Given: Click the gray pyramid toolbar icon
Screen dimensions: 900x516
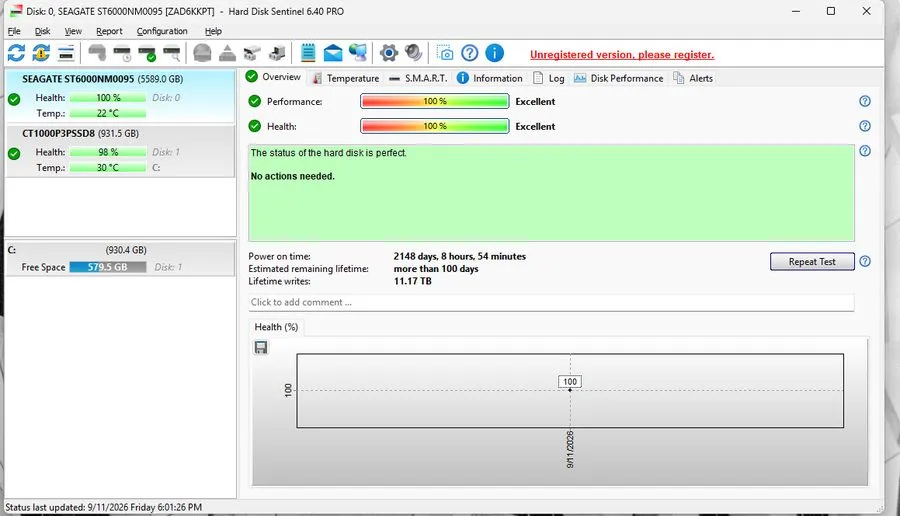Looking at the screenshot, I should click(227, 53).
